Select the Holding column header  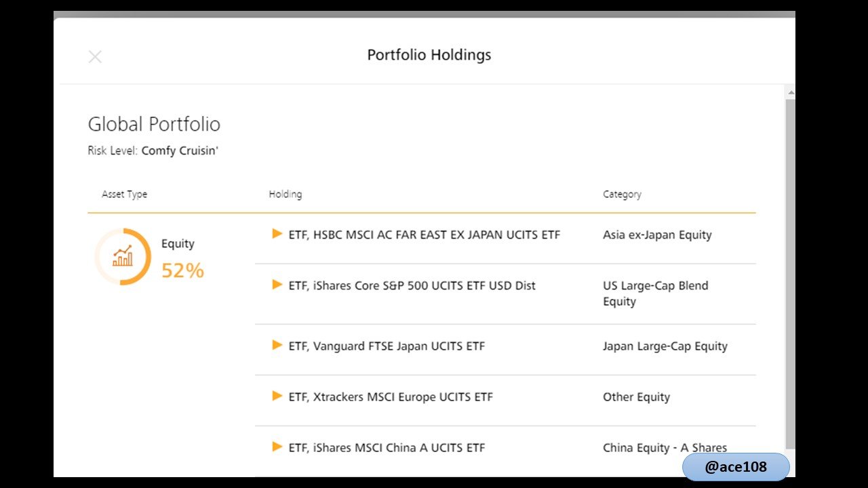click(285, 195)
